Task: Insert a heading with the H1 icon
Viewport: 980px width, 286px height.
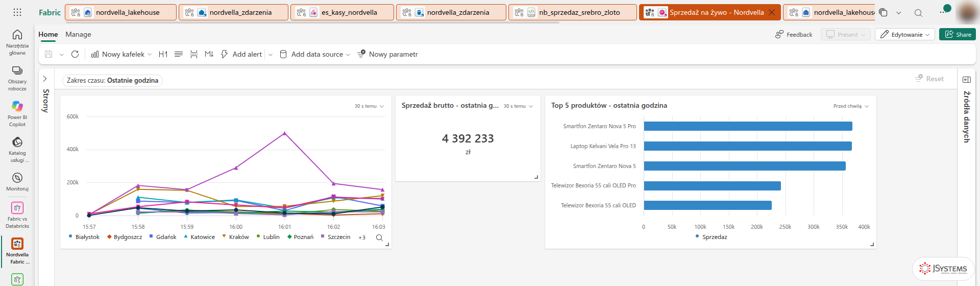Action: point(163,54)
